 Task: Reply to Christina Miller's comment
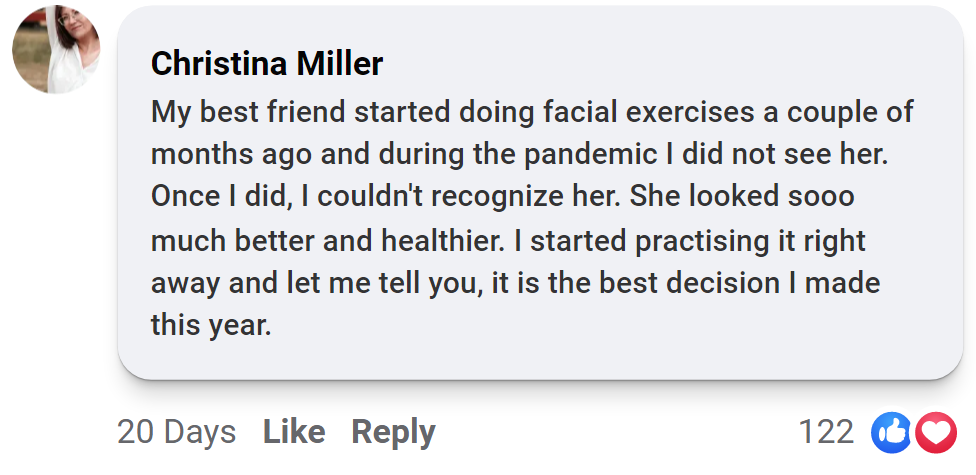[x=393, y=432]
